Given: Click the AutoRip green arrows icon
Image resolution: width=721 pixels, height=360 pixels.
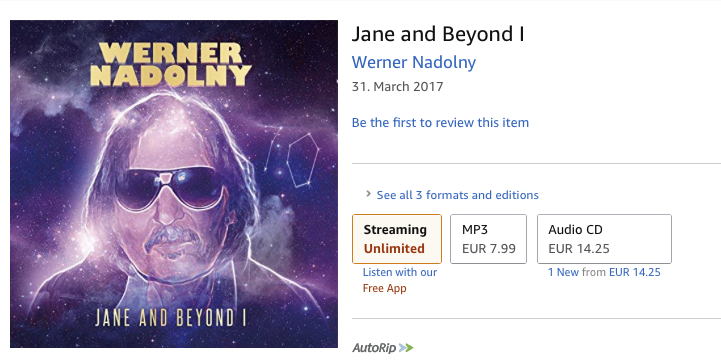Looking at the screenshot, I should (x=406, y=348).
